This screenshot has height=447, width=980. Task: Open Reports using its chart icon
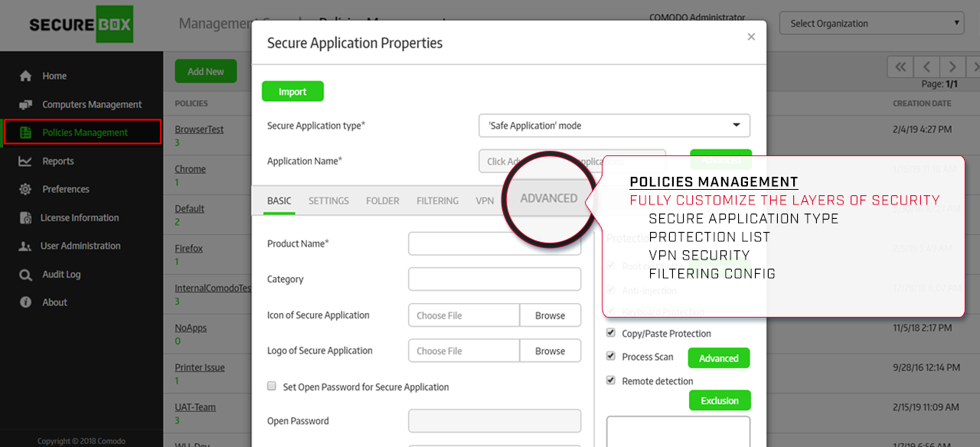25,161
